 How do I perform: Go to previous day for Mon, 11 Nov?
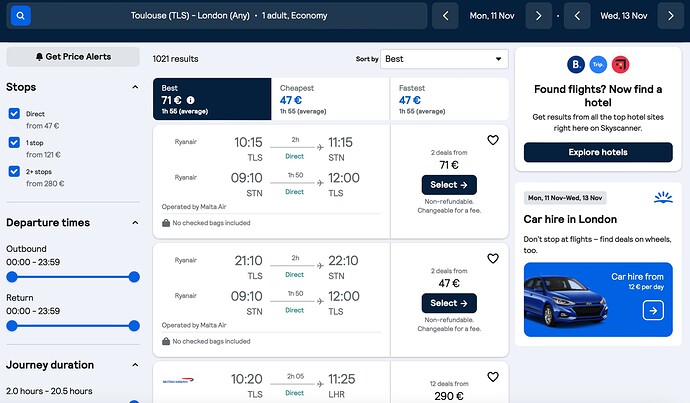point(445,16)
